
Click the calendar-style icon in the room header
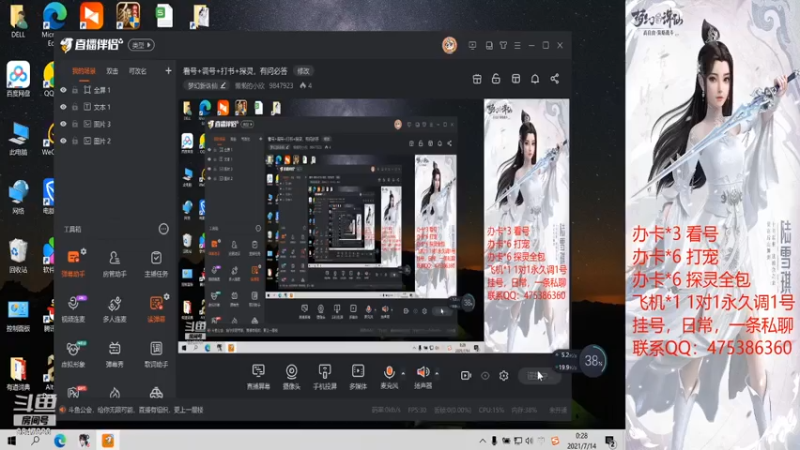pos(477,79)
